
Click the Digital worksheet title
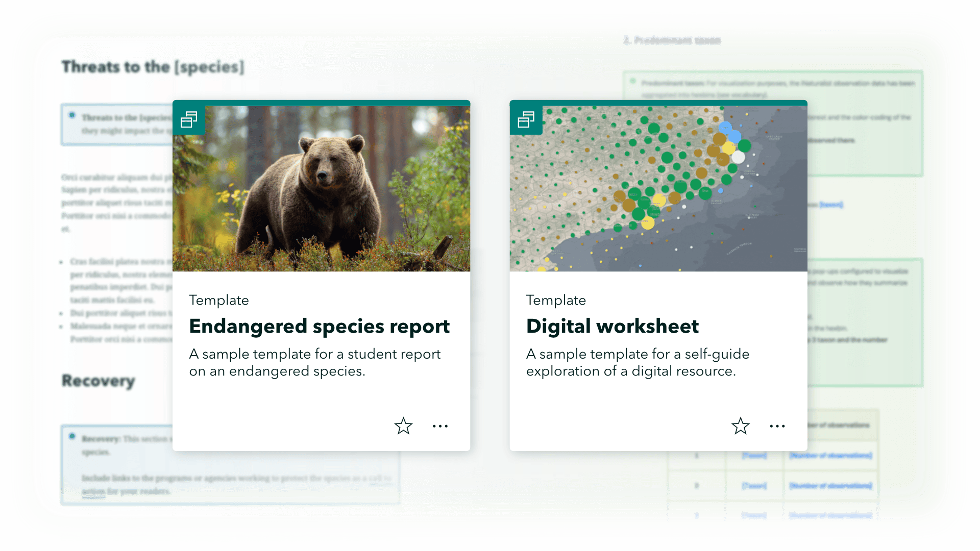click(x=612, y=327)
